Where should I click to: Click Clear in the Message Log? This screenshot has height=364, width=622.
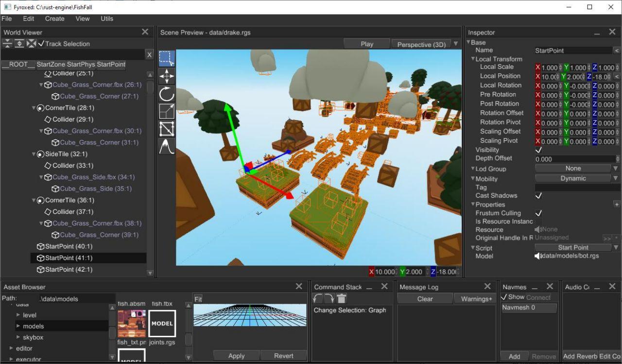click(425, 299)
